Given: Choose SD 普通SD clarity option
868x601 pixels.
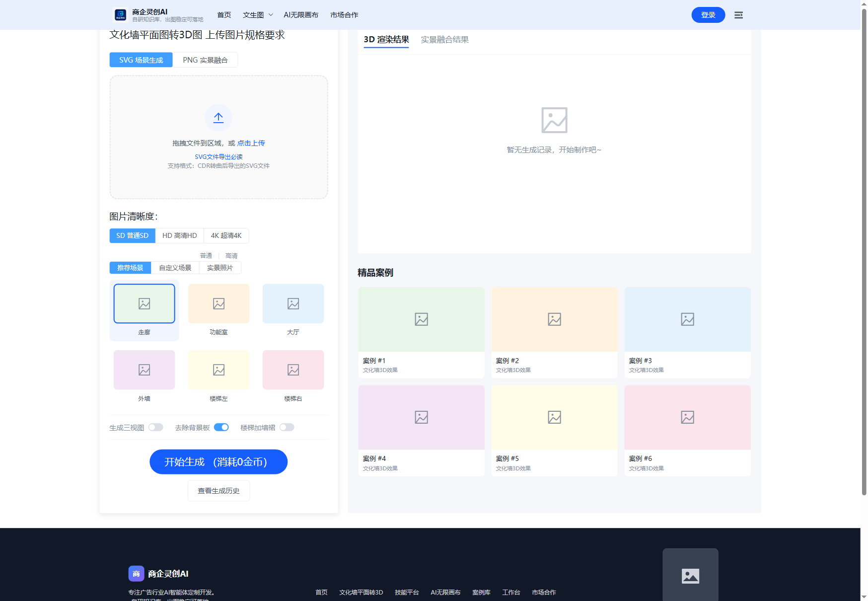Looking at the screenshot, I should point(132,235).
